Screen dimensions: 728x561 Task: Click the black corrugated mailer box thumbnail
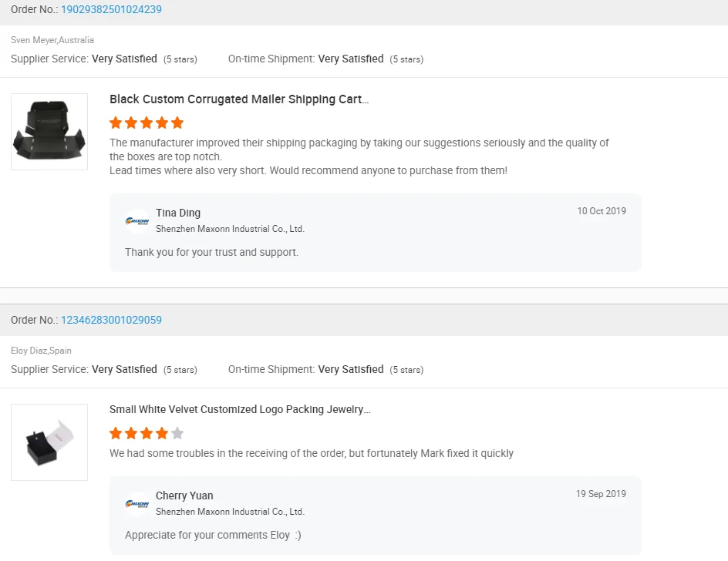49,131
